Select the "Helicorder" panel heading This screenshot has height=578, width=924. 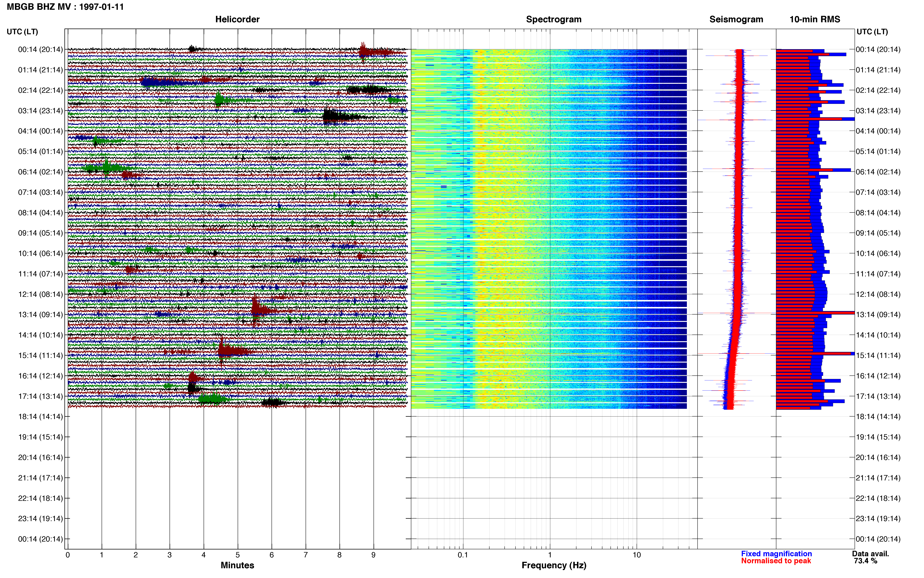[237, 20]
